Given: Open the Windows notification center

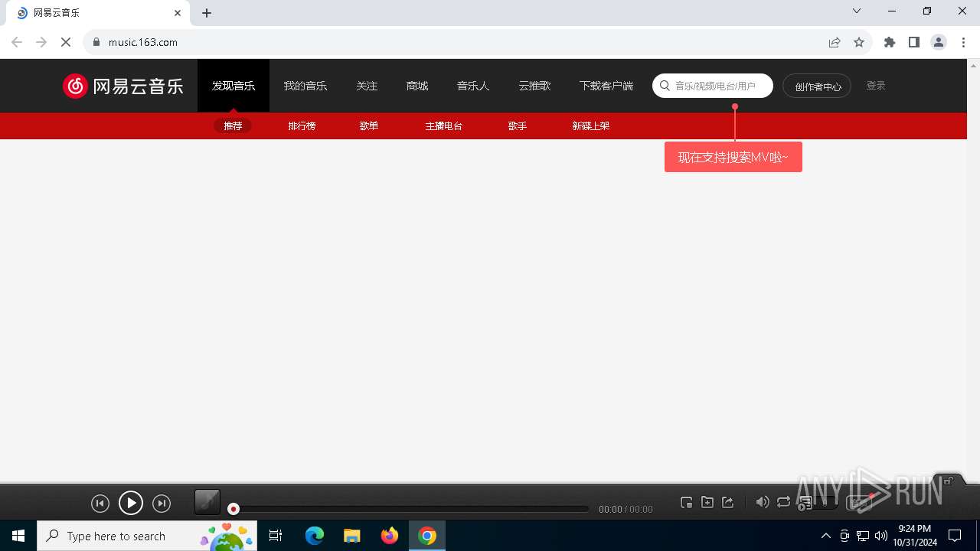Looking at the screenshot, I should (x=955, y=536).
